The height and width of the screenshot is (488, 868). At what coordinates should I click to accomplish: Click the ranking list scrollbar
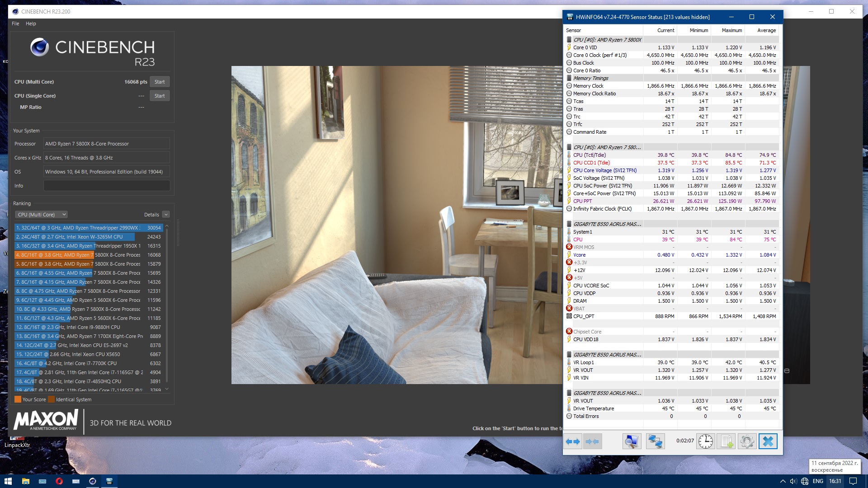(167, 307)
